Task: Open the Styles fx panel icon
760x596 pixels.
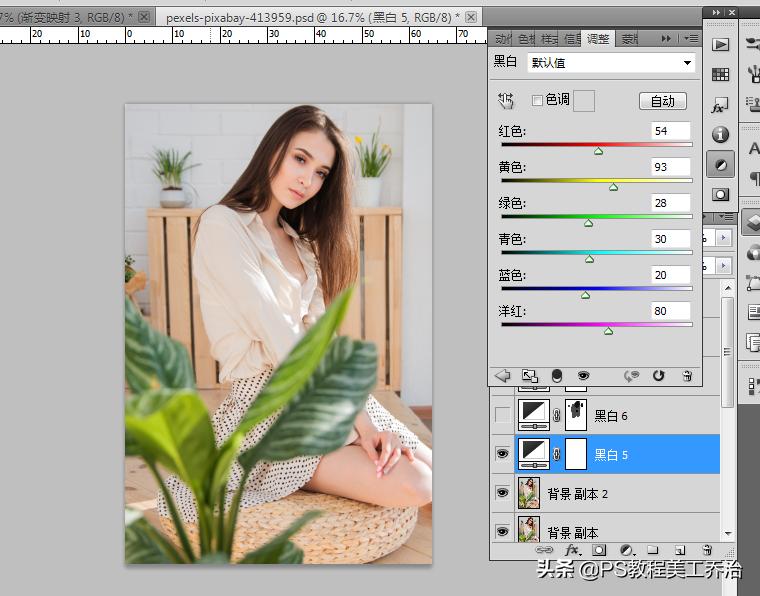Action: click(720, 105)
